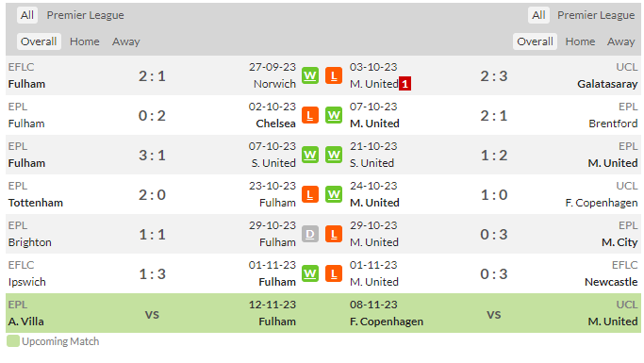
Task: Select the right Premier League filter tab
Action: tap(596, 15)
